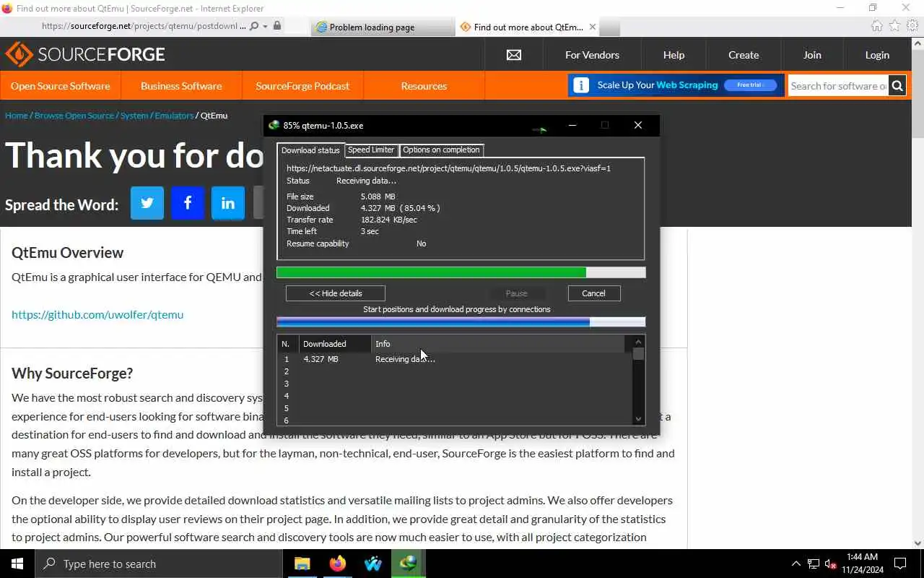Viewport: 924px width, 578px height.
Task: Share on Facebook button
Action: click(x=188, y=203)
